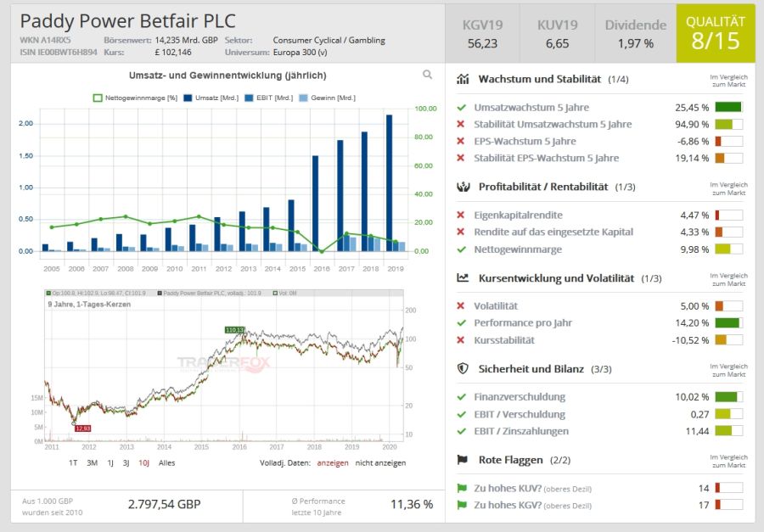
Task: Click the green flag beside Zu hohes KUV?
Action: [462, 488]
